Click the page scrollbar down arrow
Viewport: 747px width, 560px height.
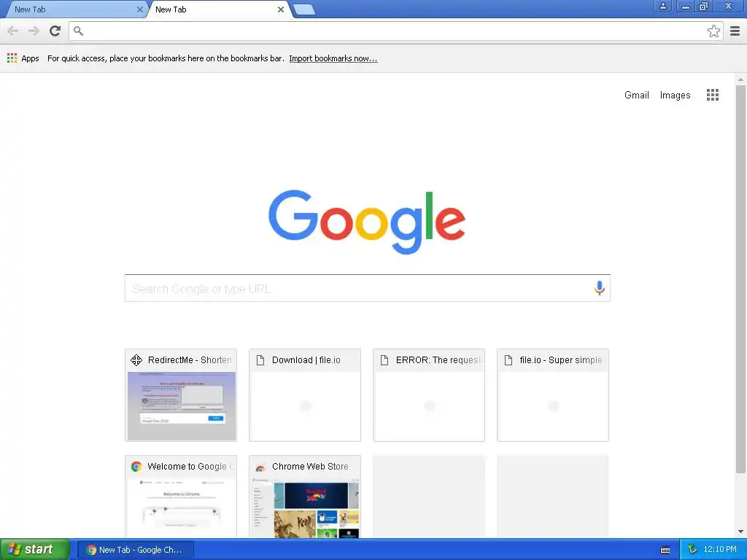pos(740,532)
